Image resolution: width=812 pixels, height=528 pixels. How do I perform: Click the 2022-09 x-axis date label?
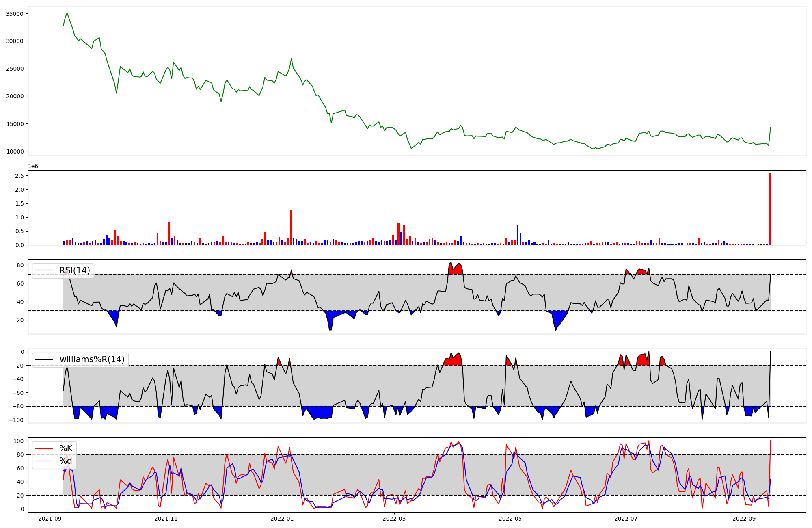[744, 519]
